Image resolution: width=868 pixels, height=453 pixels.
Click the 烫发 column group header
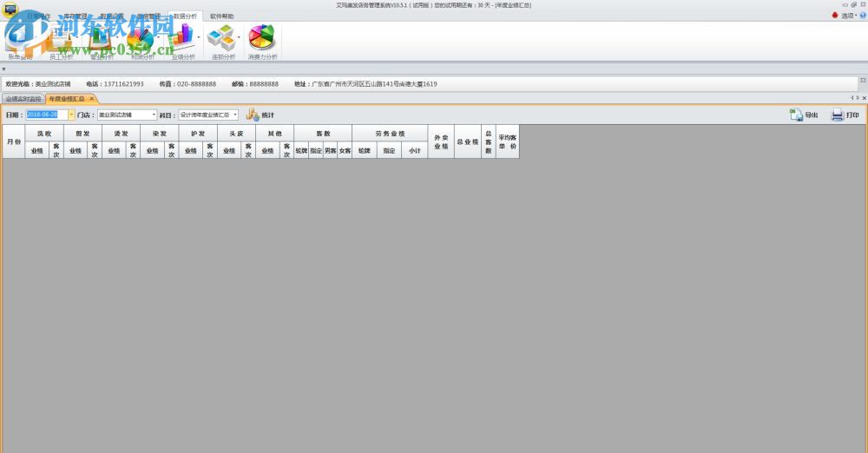(x=122, y=134)
